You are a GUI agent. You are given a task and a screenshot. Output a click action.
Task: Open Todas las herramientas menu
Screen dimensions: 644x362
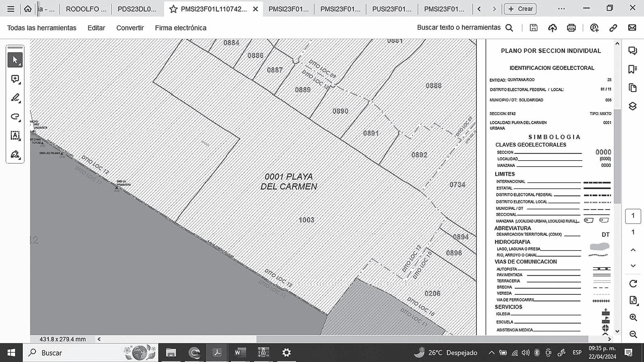[41, 28]
